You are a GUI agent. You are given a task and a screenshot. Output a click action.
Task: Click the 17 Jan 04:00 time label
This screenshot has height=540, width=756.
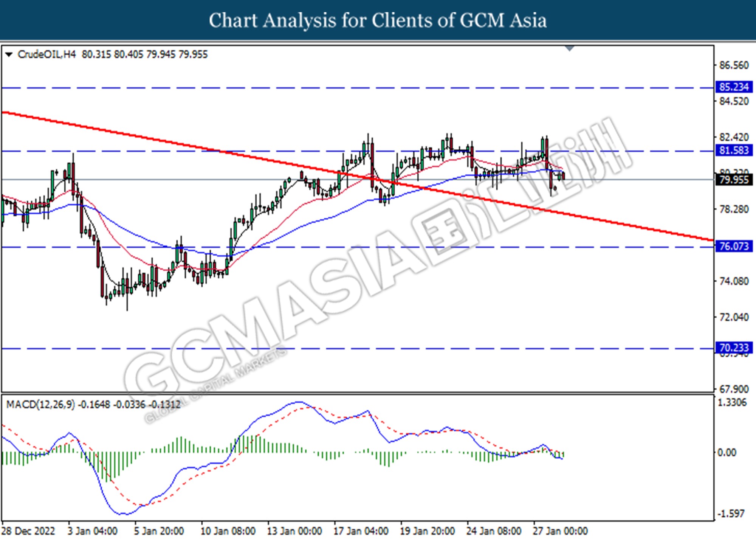point(361,531)
